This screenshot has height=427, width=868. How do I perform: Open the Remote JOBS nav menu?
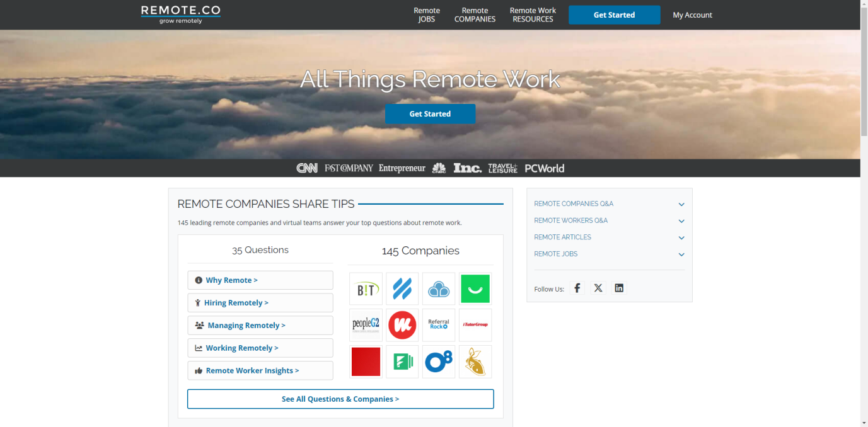pyautogui.click(x=427, y=14)
